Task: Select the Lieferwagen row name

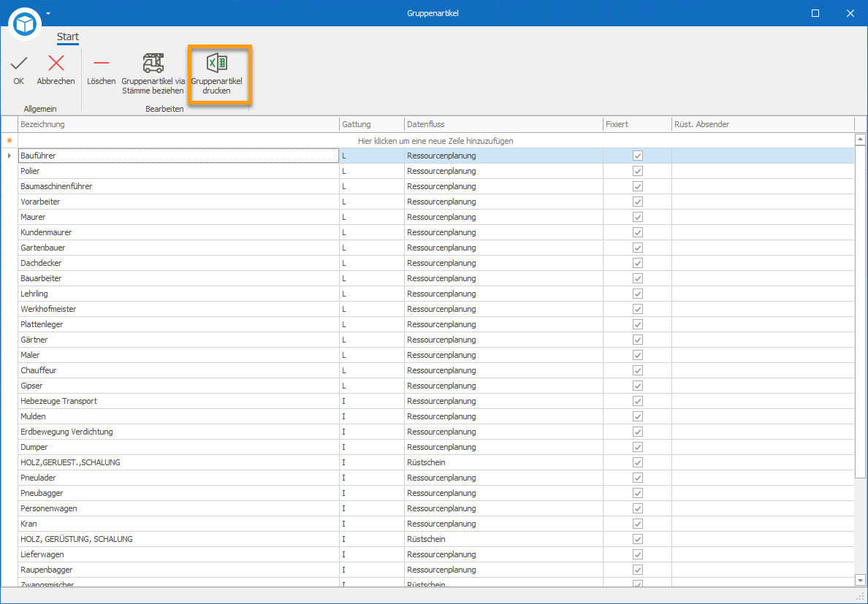Action: tap(42, 554)
